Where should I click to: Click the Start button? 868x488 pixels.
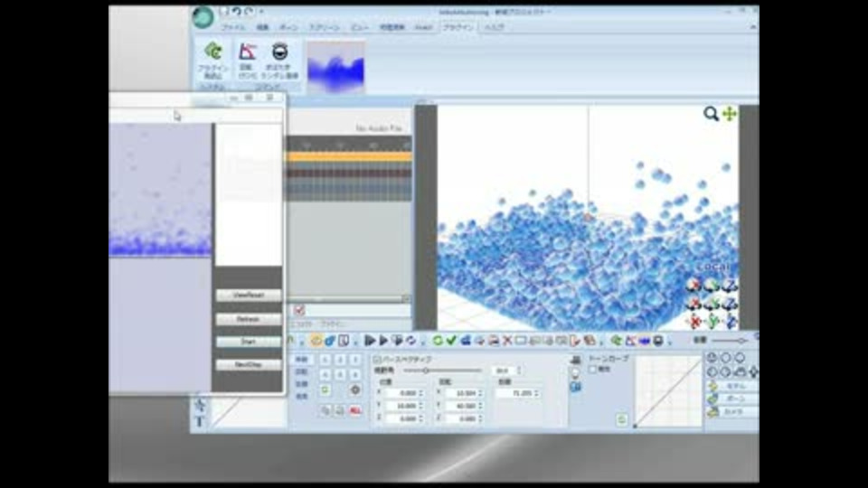pos(248,342)
